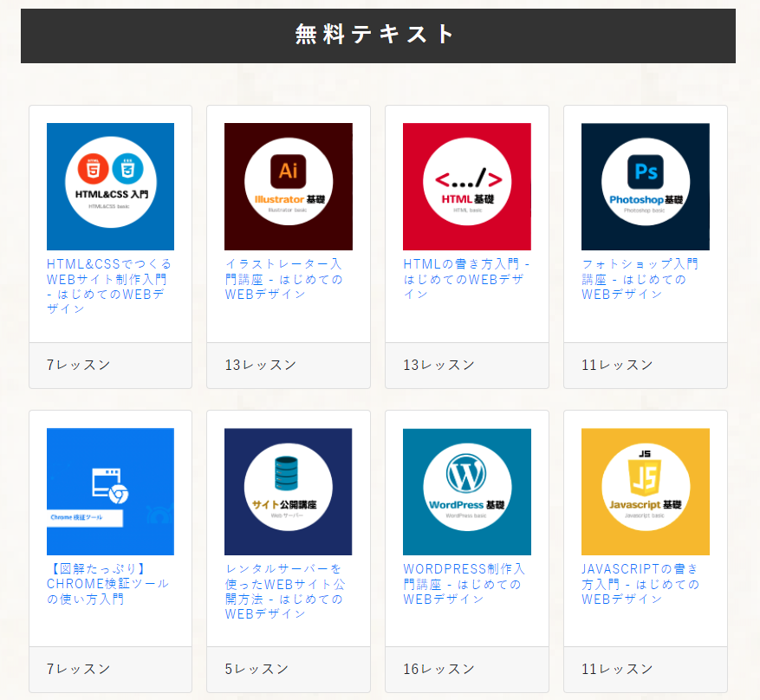760x700 pixels.
Task: Open the Photoshop 基礎 course thumbnail
Action: pyautogui.click(x=645, y=186)
